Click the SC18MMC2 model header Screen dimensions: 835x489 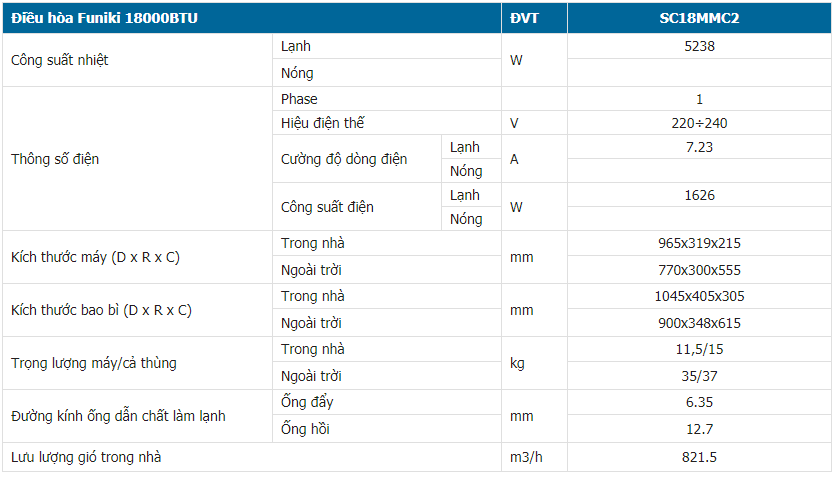click(x=699, y=18)
